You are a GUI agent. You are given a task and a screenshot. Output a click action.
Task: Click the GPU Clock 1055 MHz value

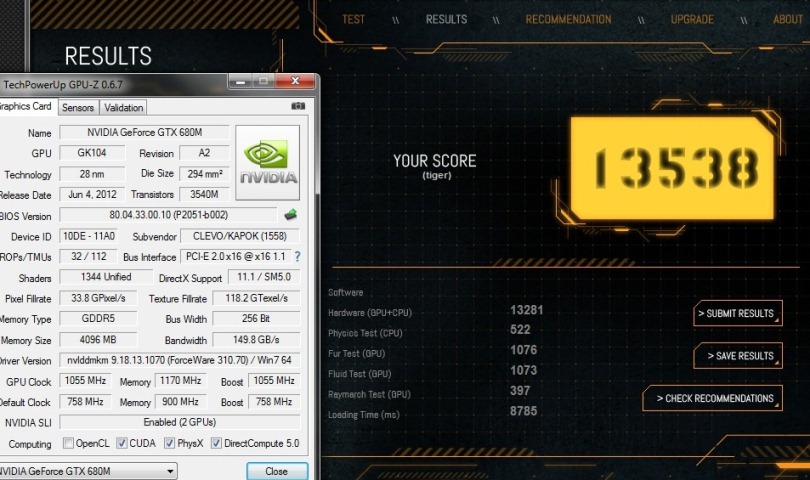coord(85,381)
